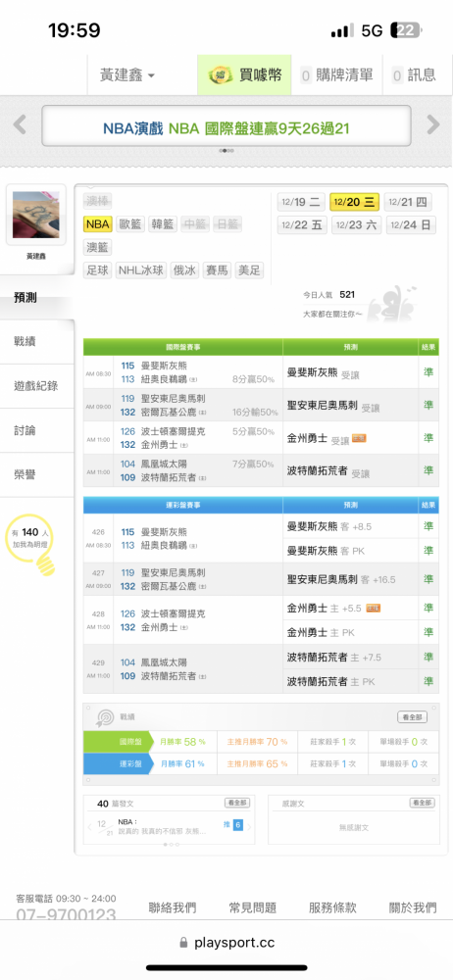Go to previous banner with left arrow
Viewport: 453px width, 980px height.
(20, 124)
